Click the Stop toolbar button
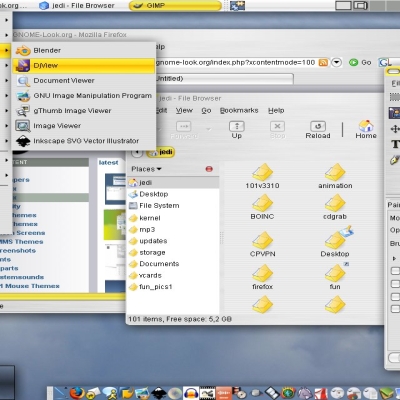The width and height of the screenshot is (400, 400). (x=277, y=130)
